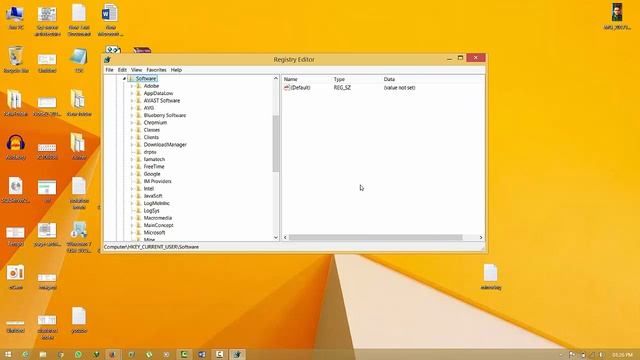
Task: Click the tree pane scroll-up arrow
Action: coord(276,78)
